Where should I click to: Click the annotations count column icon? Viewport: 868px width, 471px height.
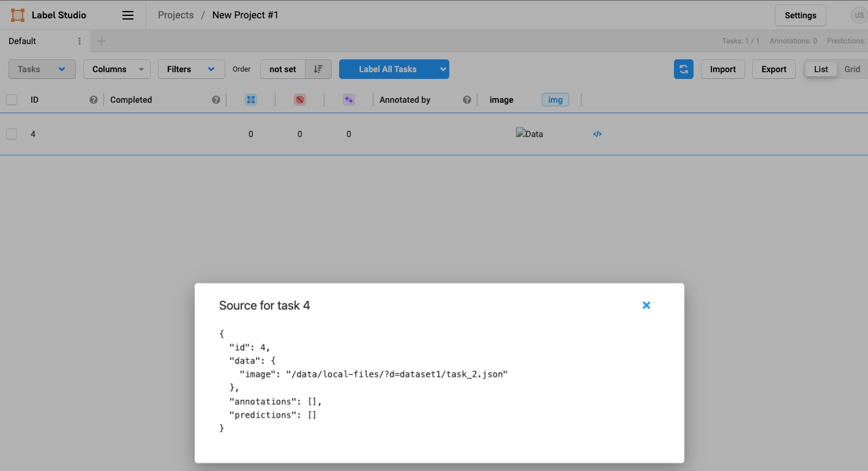[x=250, y=99]
